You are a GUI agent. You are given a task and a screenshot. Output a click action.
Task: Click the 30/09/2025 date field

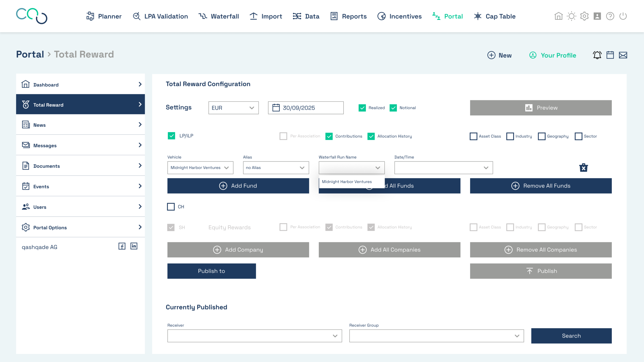pyautogui.click(x=306, y=108)
